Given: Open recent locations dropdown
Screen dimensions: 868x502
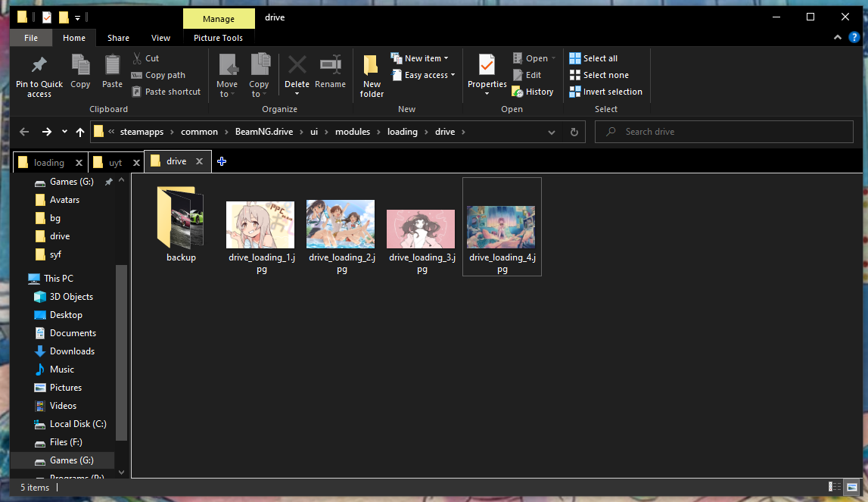Looking at the screenshot, I should tap(64, 132).
